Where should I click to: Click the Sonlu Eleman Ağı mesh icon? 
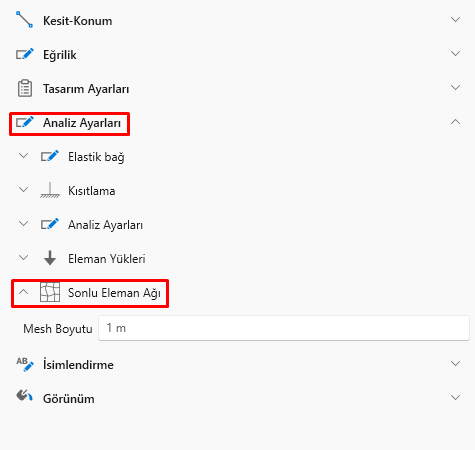(x=50, y=292)
